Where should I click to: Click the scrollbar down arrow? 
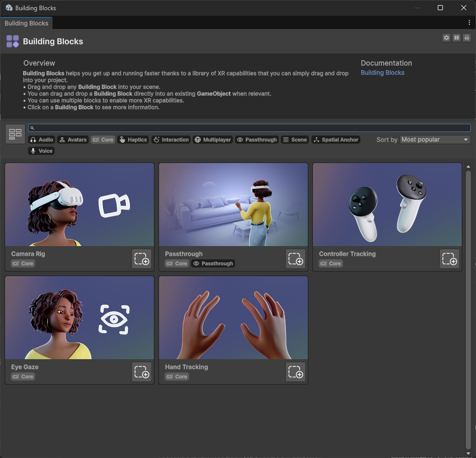click(x=468, y=453)
